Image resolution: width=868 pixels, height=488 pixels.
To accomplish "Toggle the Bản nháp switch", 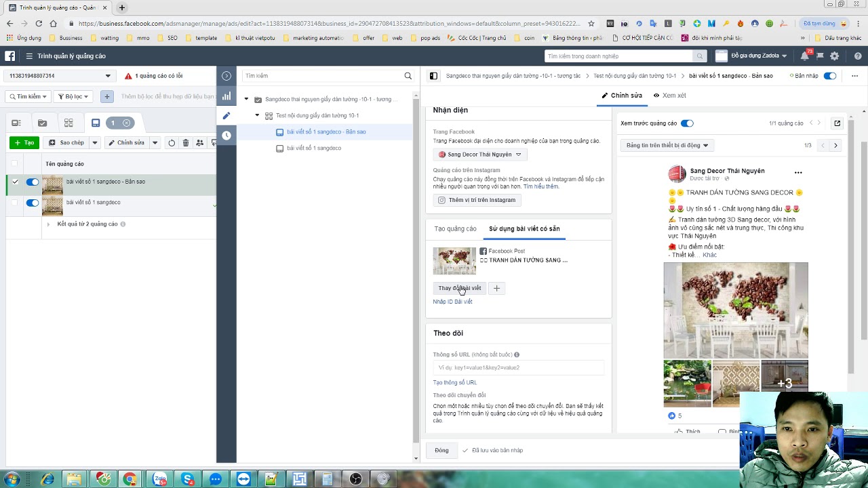I will (830, 76).
